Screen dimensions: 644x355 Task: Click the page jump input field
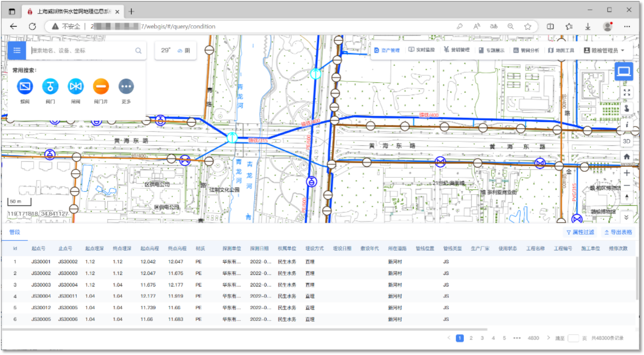573,338
